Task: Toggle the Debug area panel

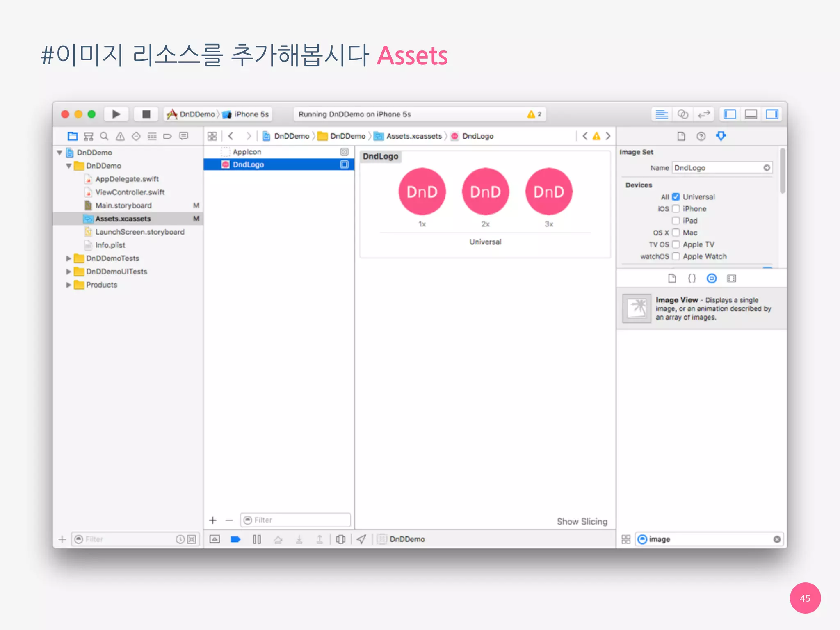Action: tap(751, 114)
